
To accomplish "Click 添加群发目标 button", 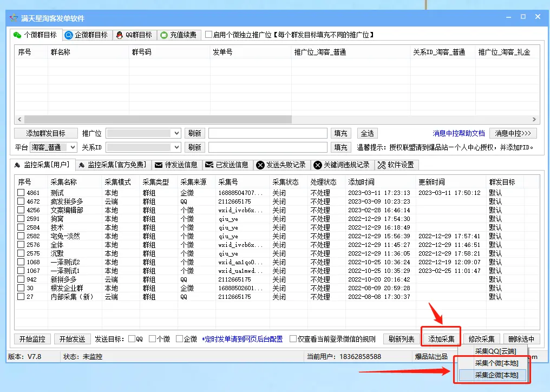I will (x=45, y=133).
